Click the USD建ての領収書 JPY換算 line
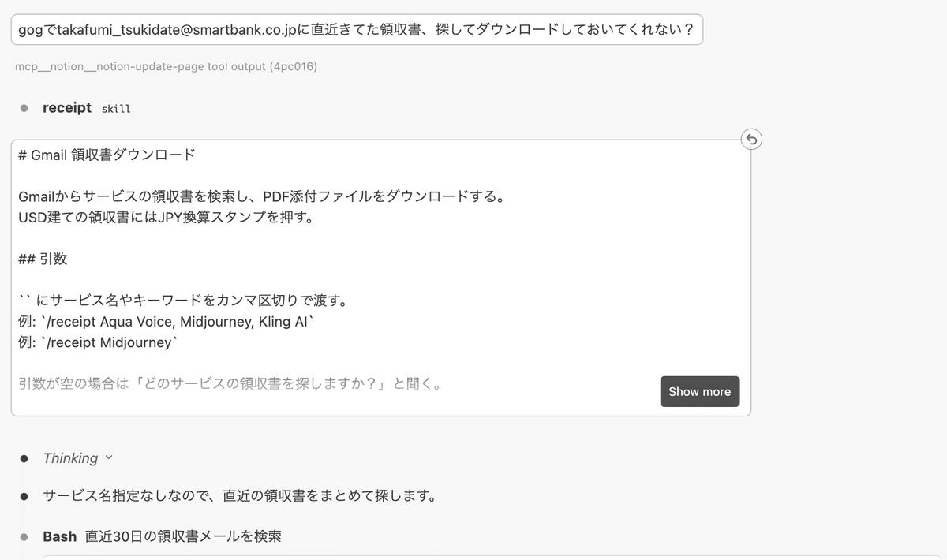This screenshot has width=947, height=560. 166,216
